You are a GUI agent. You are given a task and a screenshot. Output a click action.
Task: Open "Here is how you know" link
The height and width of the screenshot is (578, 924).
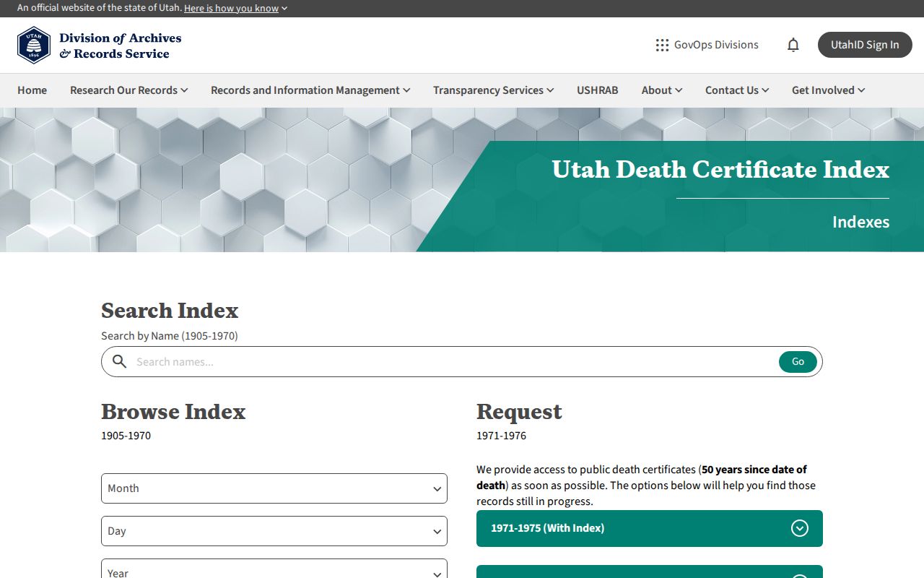pos(235,8)
